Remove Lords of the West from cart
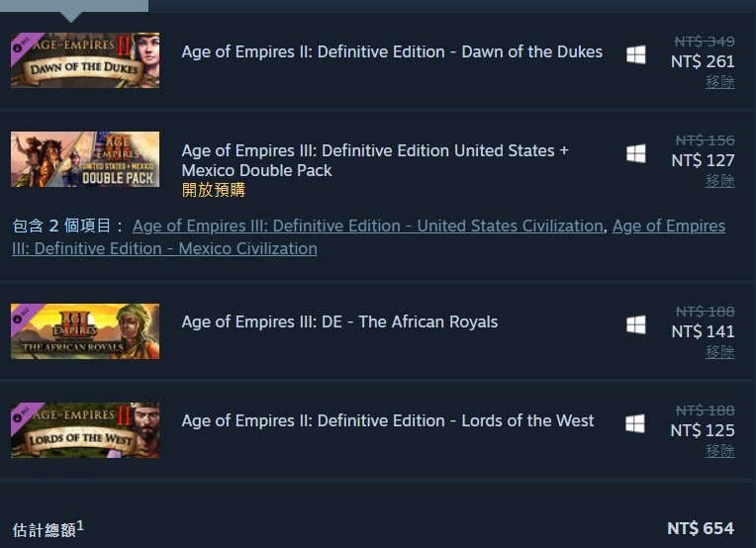The width and height of the screenshot is (756, 548). point(719,451)
